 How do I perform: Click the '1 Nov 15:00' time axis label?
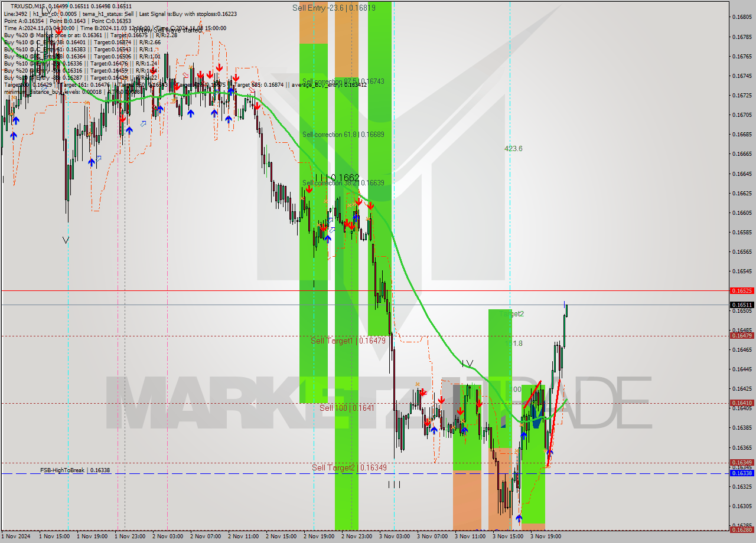pyautogui.click(x=54, y=537)
